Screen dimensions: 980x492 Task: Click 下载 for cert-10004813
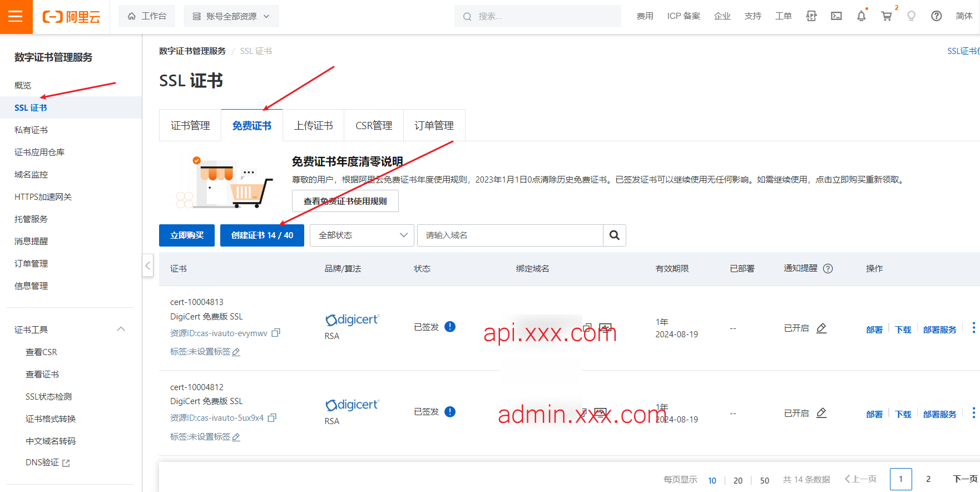[903, 329]
